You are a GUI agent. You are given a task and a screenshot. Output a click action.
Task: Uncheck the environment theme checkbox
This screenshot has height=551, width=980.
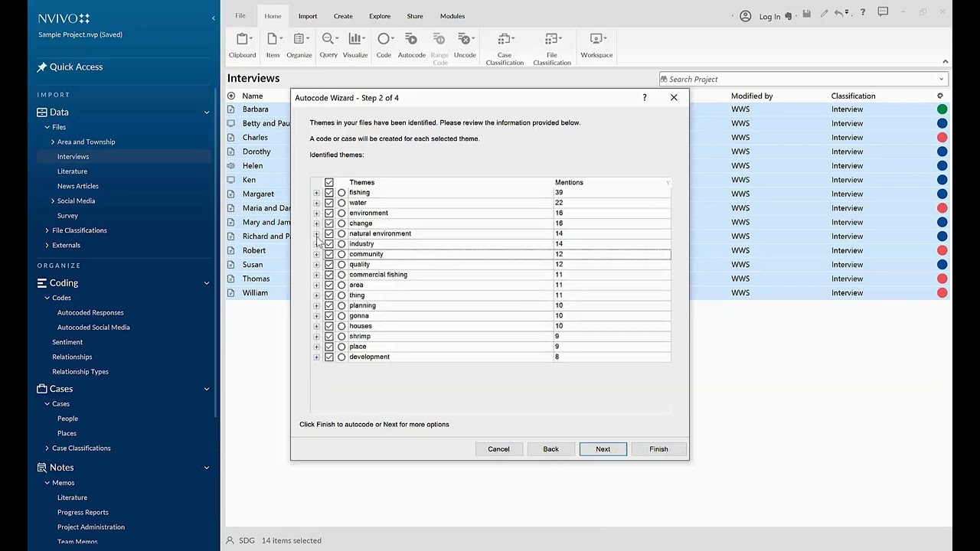(x=329, y=214)
